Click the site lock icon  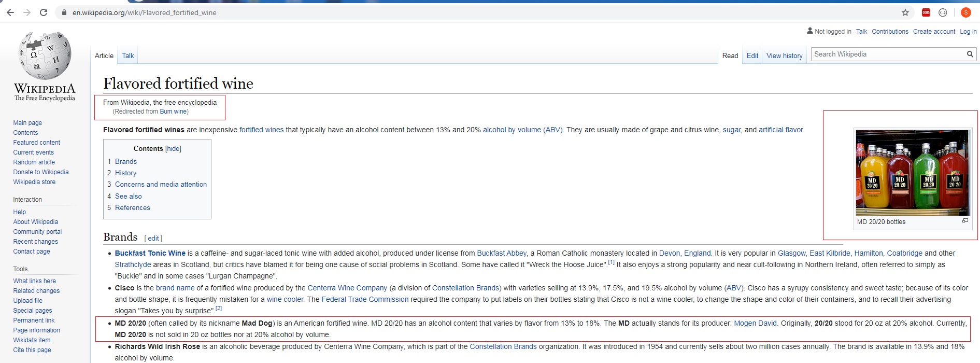coord(64,12)
